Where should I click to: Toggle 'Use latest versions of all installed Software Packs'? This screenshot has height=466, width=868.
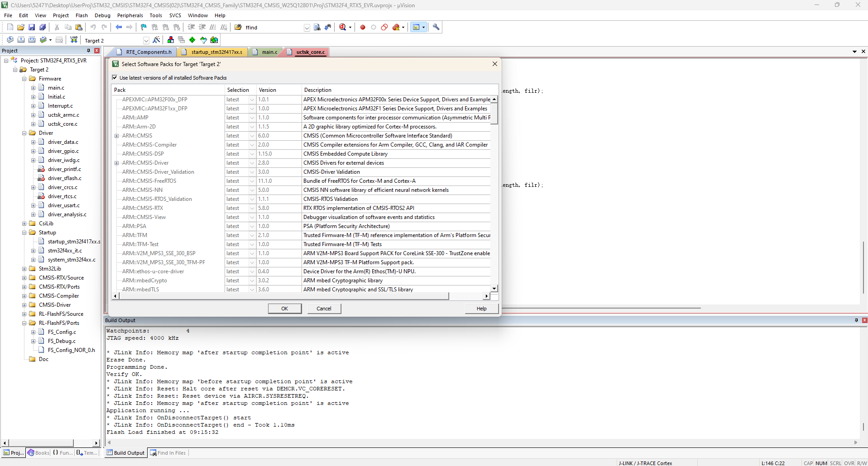pyautogui.click(x=115, y=78)
